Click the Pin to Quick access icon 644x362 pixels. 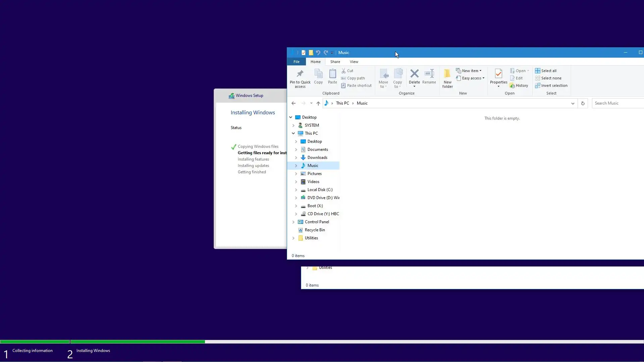coord(300,74)
